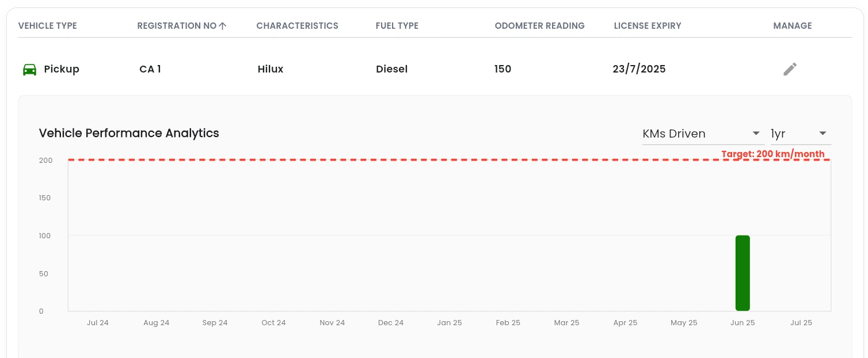Click the Jul 25 x-axis label

tap(801, 323)
